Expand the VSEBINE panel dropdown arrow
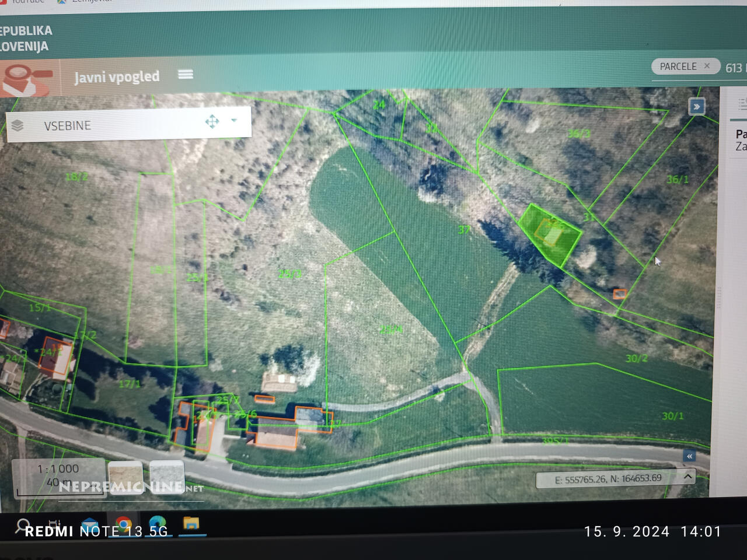Screen dimensions: 747x560 (234, 120)
